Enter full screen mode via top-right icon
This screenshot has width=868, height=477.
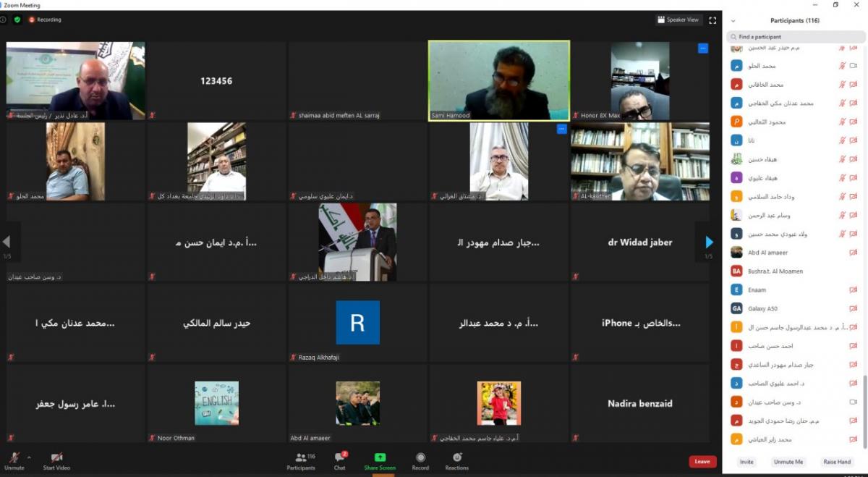(x=712, y=20)
